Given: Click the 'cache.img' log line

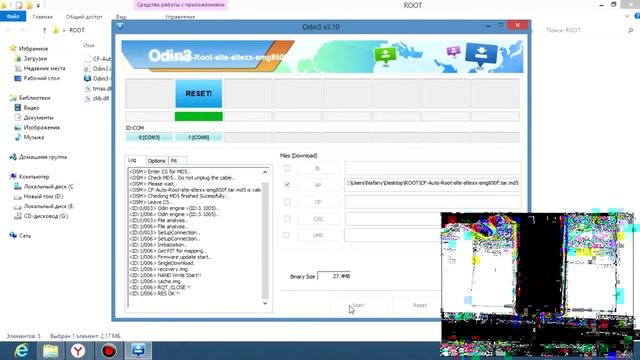Looking at the screenshot, I should [x=155, y=281].
